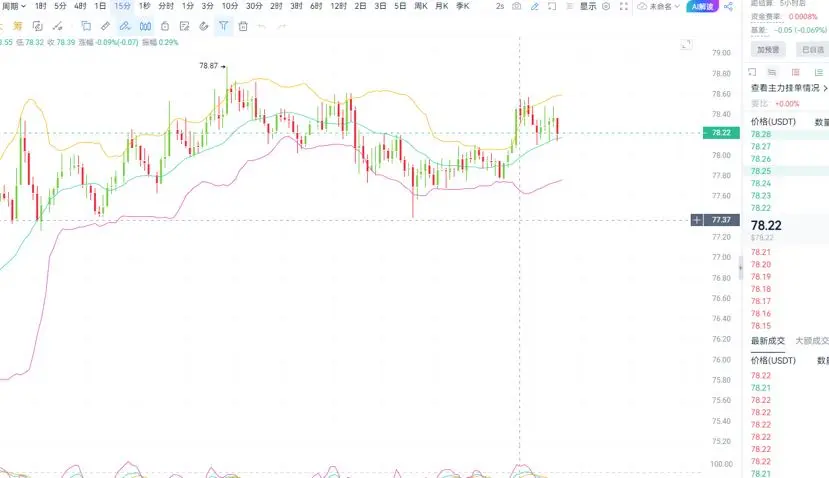Switch chart to 30分 interval
Screen dimensions: 829x478
(254, 6)
